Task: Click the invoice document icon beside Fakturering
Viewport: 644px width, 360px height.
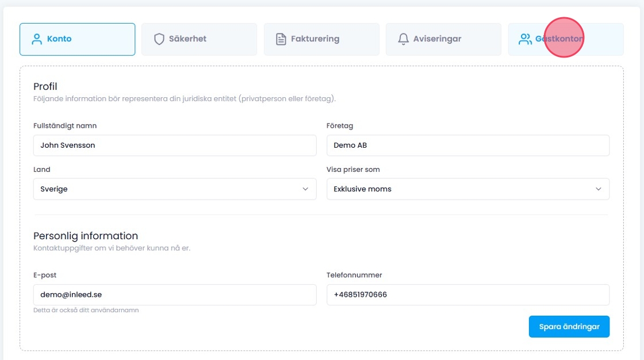Action: 281,39
